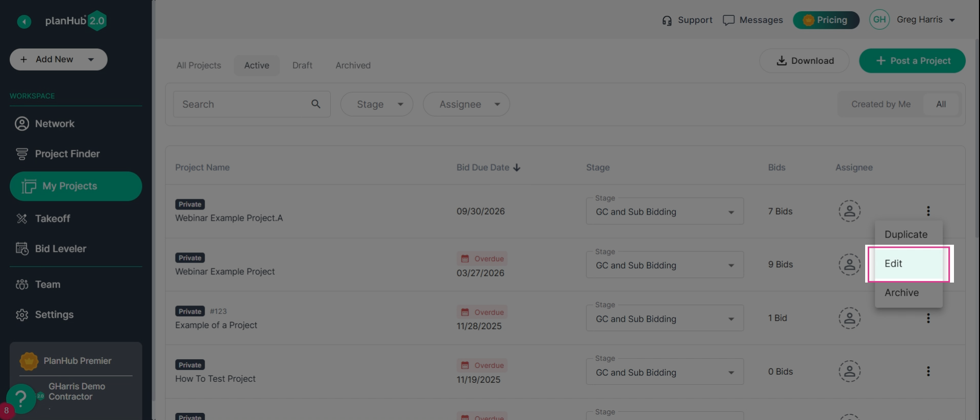The height and width of the screenshot is (420, 980).
Task: Open How To Test Project
Action: (215, 379)
